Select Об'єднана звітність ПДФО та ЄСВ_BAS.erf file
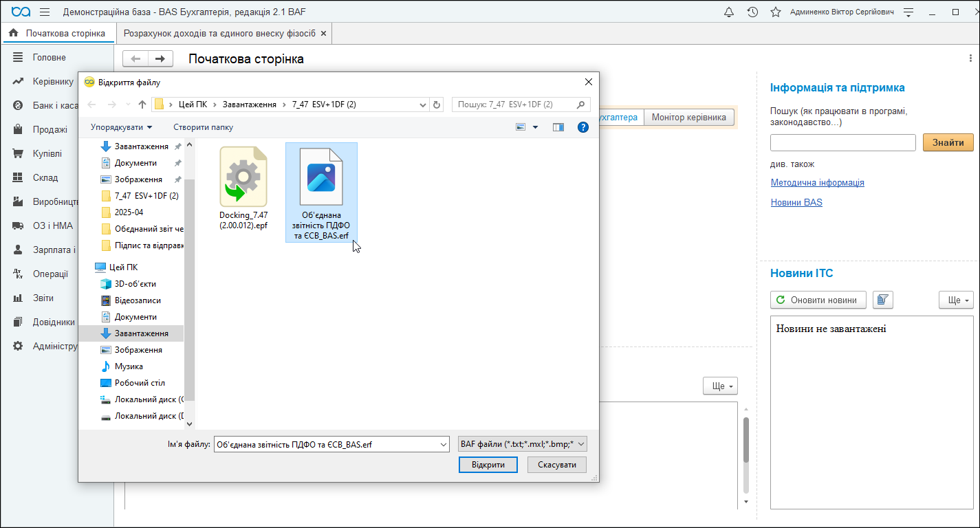 coord(321,192)
